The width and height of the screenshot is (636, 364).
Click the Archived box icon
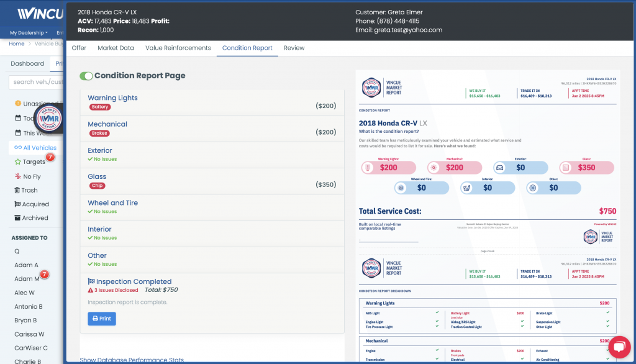(17, 218)
